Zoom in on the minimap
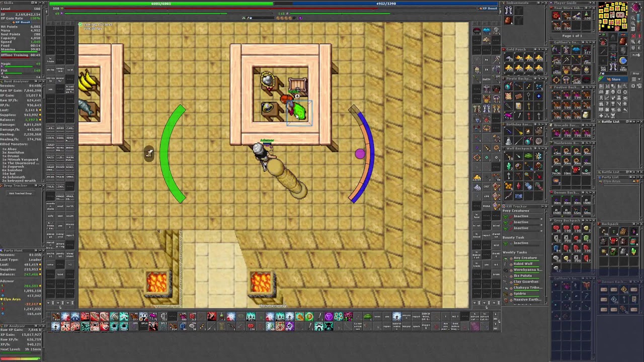 633,24
